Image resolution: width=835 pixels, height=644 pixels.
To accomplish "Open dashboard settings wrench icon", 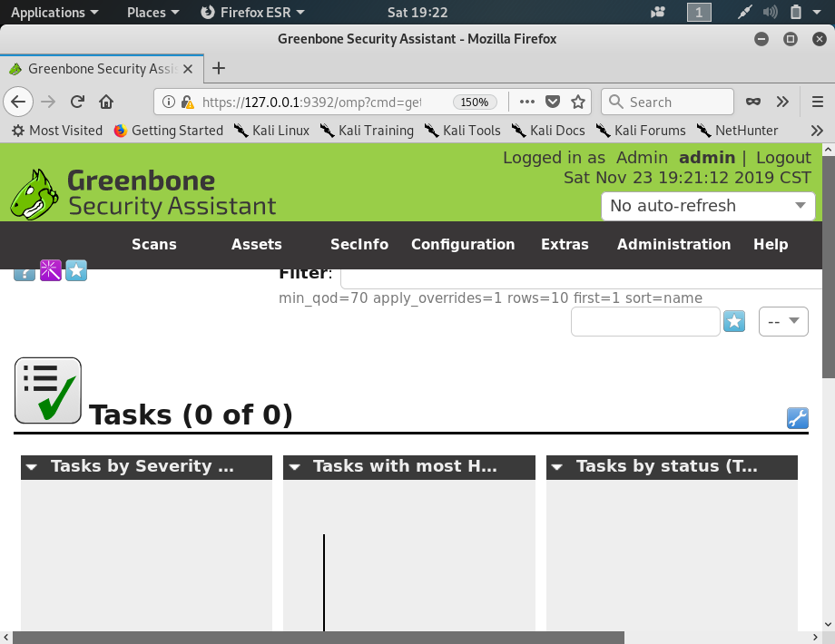I will tap(798, 418).
